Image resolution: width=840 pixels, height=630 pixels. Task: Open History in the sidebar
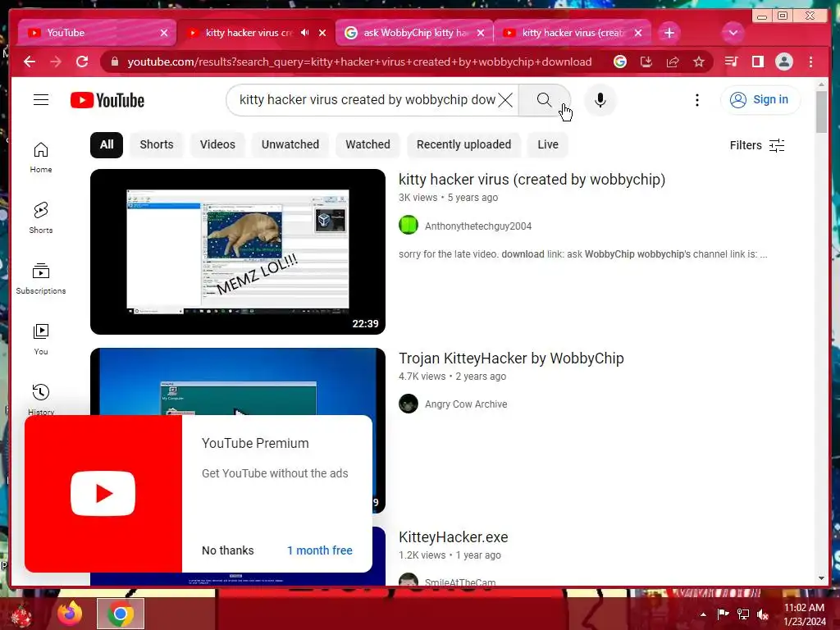click(x=41, y=399)
